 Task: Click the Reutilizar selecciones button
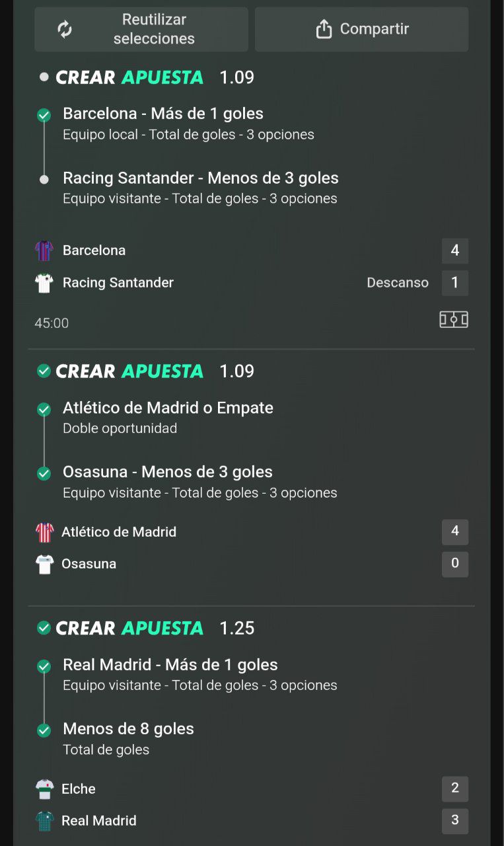point(141,29)
